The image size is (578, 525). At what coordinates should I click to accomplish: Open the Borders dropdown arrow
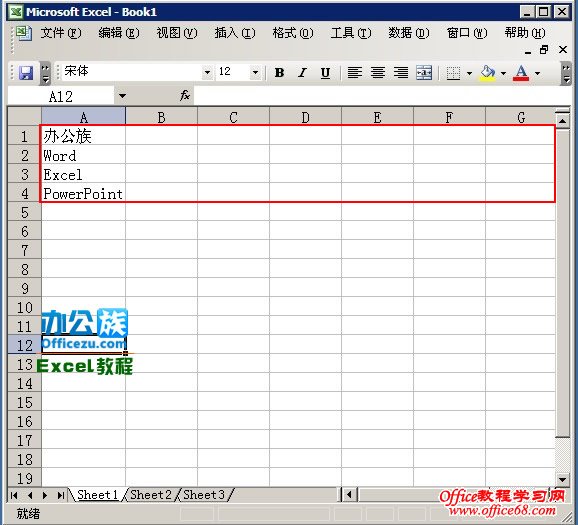(x=469, y=73)
